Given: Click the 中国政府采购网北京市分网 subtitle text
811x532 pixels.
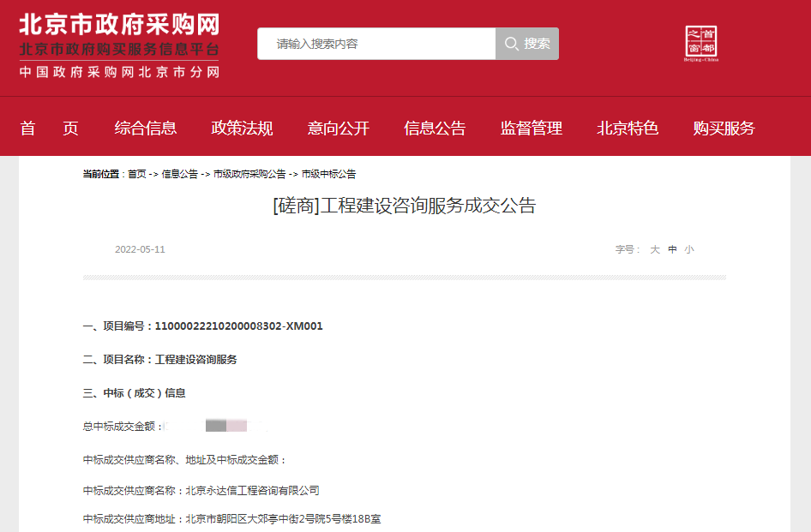Looking at the screenshot, I should click(x=119, y=72).
